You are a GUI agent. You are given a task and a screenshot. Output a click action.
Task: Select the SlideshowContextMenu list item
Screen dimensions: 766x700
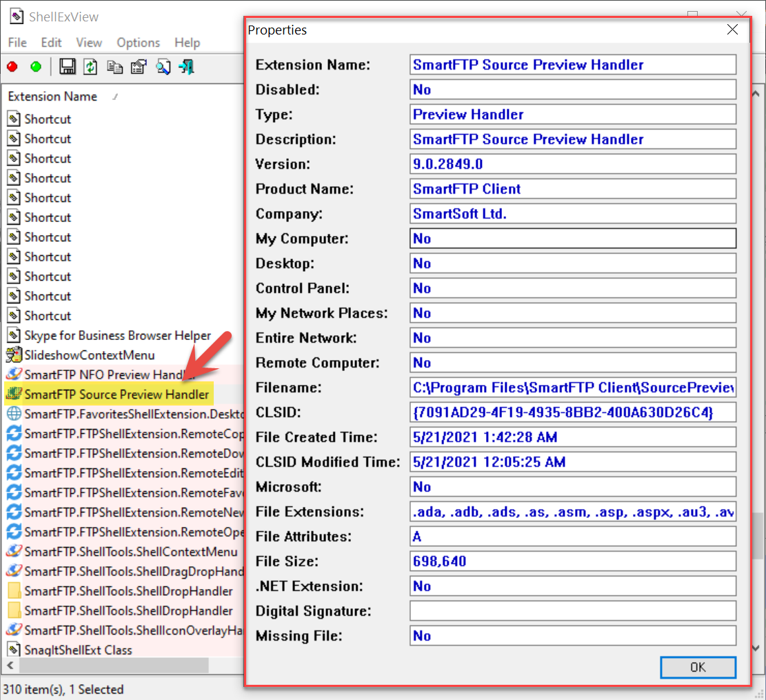pos(90,355)
